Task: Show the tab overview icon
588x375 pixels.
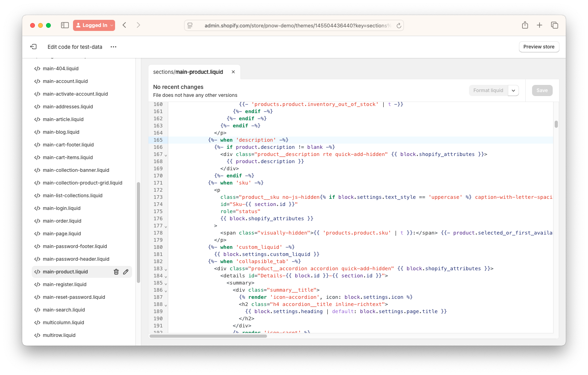Action: pyautogui.click(x=555, y=25)
